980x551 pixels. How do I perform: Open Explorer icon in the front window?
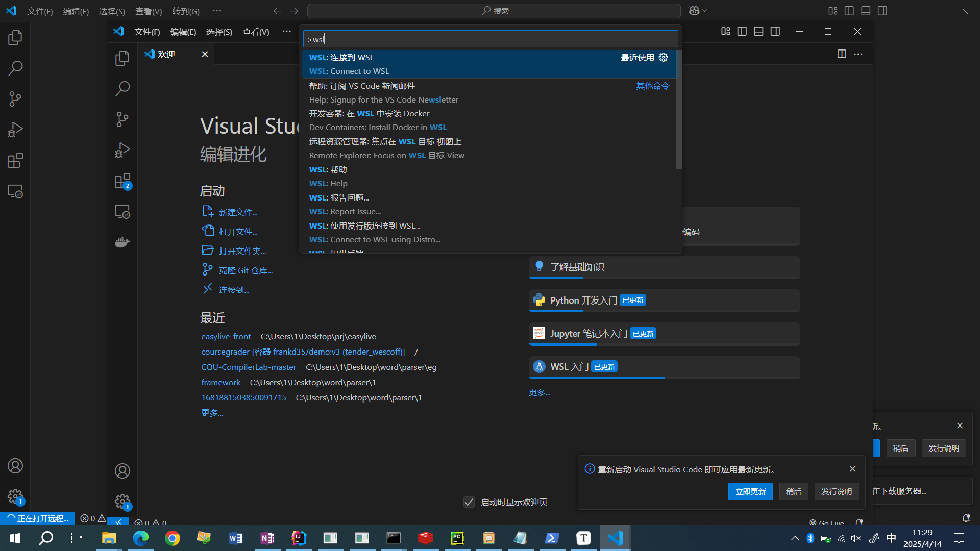tap(122, 58)
